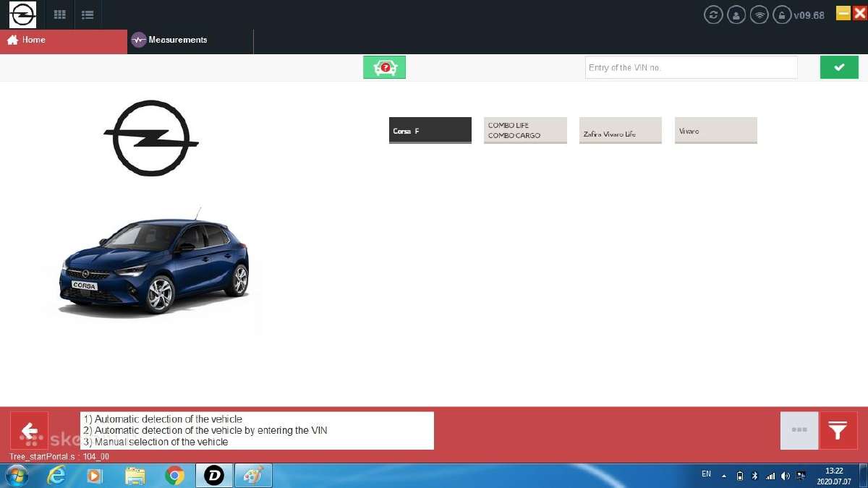Click the v09.68 version label

(809, 15)
